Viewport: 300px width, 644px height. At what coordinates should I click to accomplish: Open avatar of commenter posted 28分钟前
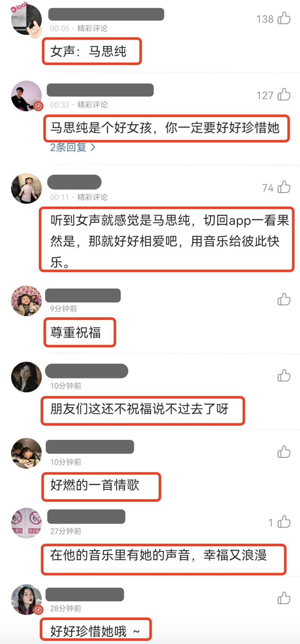click(x=26, y=599)
